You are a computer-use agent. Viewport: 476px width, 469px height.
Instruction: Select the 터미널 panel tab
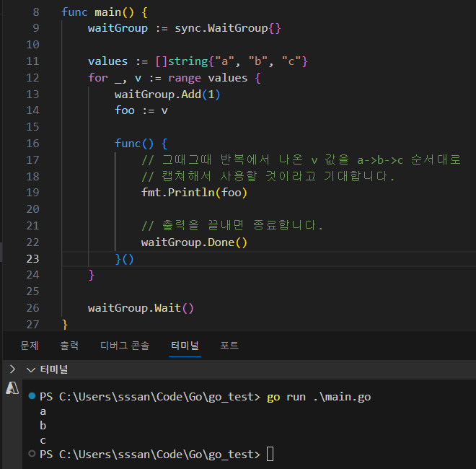185,346
